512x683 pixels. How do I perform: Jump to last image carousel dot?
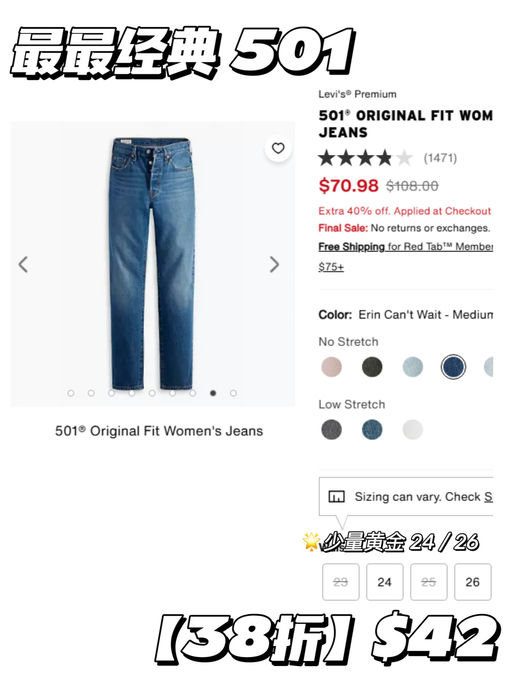click(x=234, y=393)
